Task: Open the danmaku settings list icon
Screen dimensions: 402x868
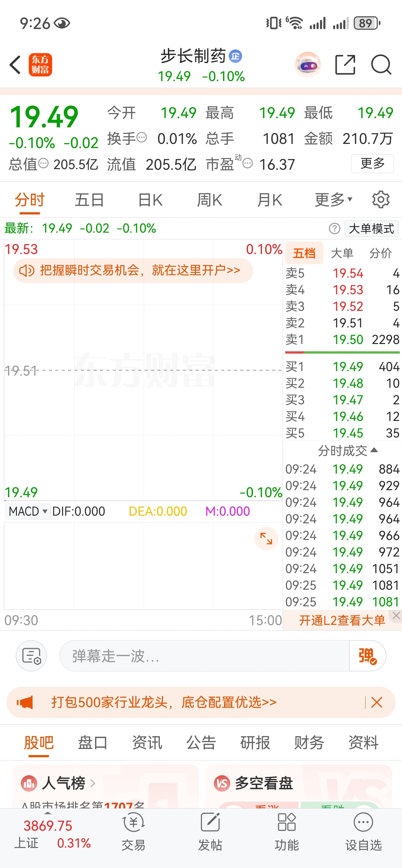Action: 31,656
